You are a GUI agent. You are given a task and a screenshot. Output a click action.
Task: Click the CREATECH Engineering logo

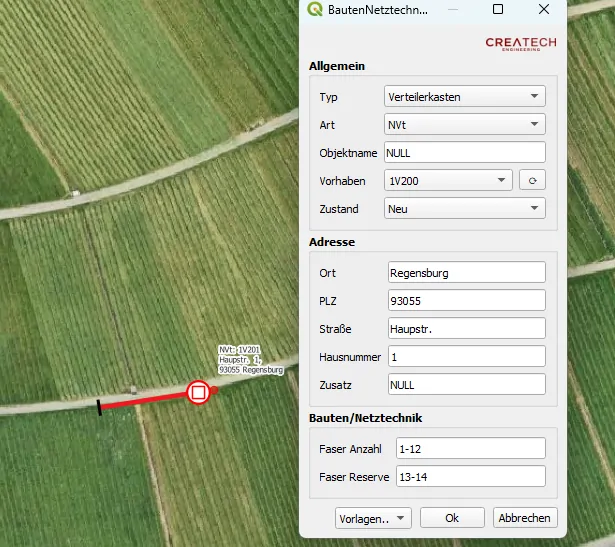click(x=520, y=44)
